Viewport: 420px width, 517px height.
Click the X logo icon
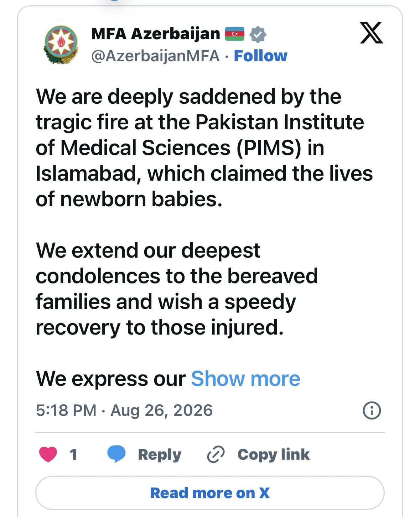371,33
